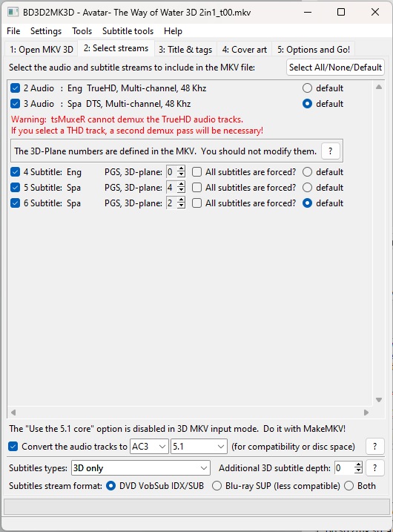Increase 3D-plane value for subtitle 4 Eng

(182, 169)
